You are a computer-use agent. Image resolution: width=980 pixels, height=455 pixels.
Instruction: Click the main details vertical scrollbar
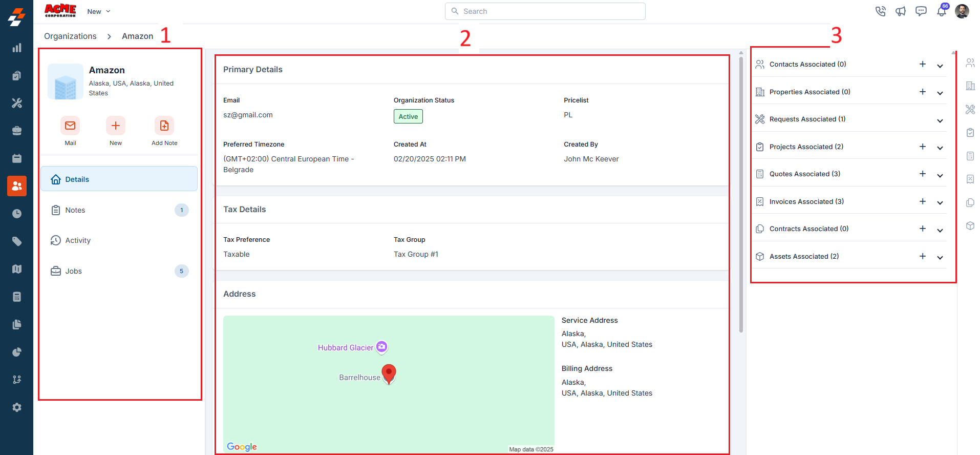tap(741, 194)
